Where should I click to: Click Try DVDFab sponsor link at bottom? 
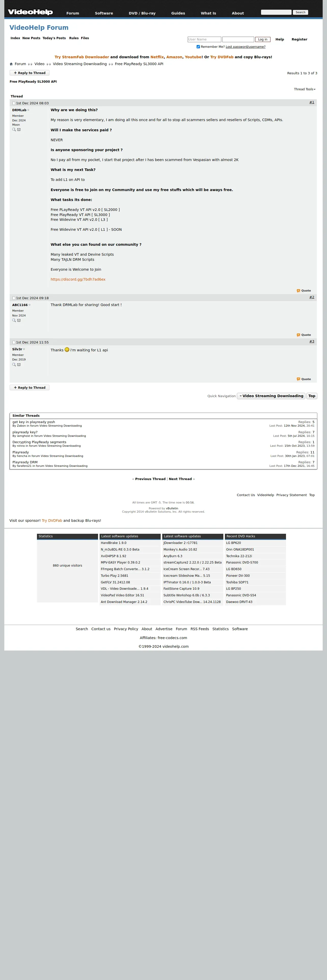pyautogui.click(x=52, y=521)
